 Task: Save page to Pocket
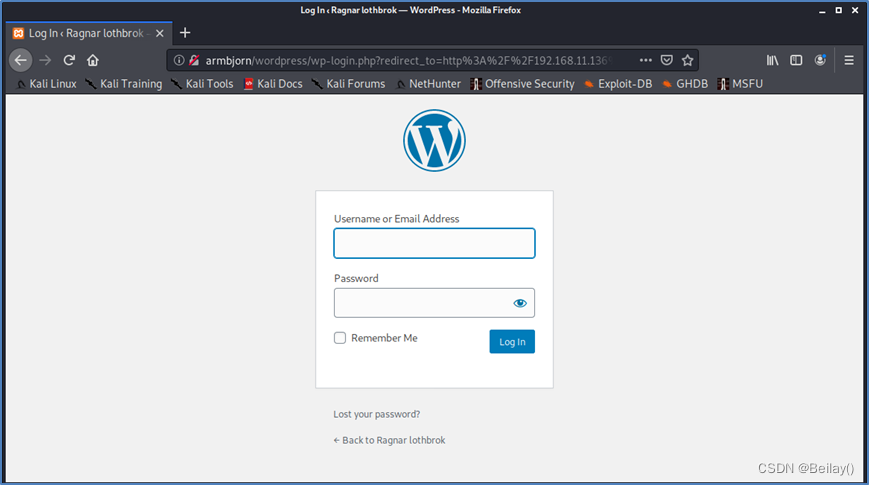(x=667, y=60)
